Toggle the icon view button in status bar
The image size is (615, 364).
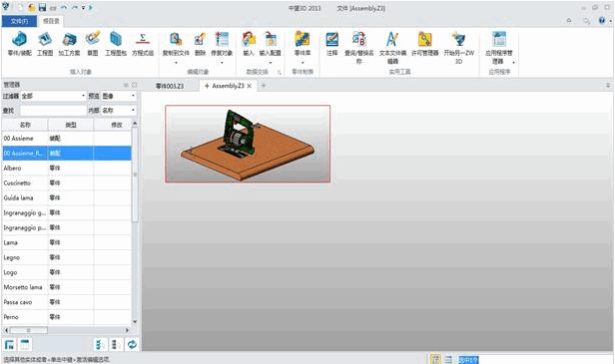[435, 359]
